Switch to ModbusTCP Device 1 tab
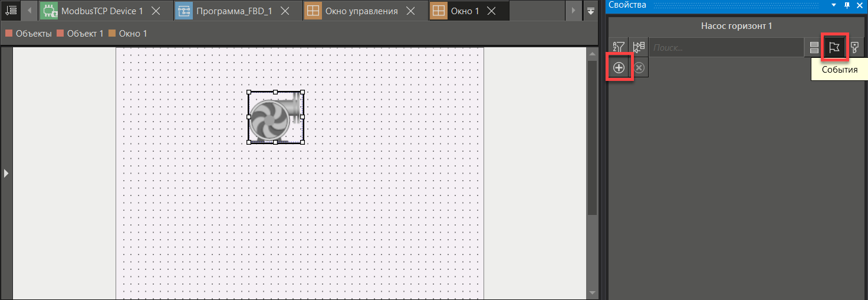 tap(101, 11)
